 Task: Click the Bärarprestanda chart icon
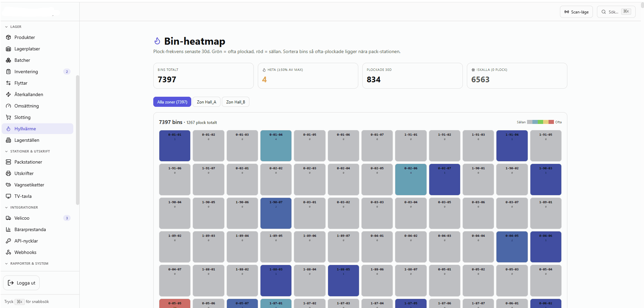pos(8,229)
